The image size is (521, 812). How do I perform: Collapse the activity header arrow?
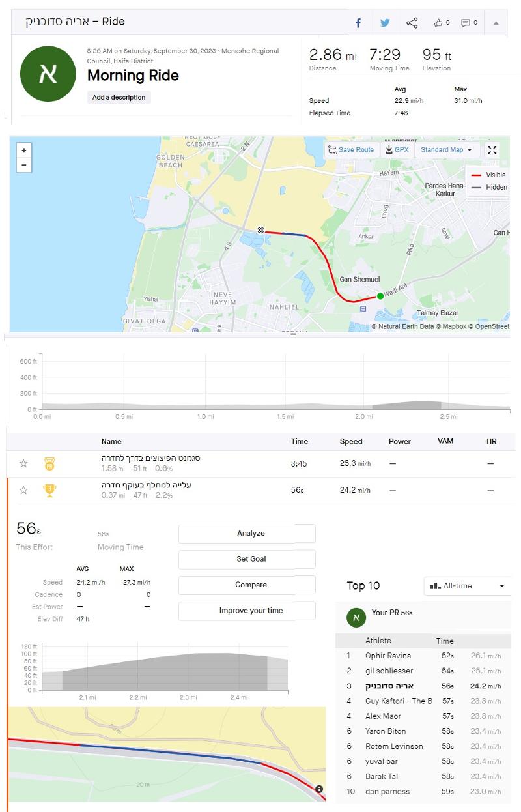click(x=496, y=23)
